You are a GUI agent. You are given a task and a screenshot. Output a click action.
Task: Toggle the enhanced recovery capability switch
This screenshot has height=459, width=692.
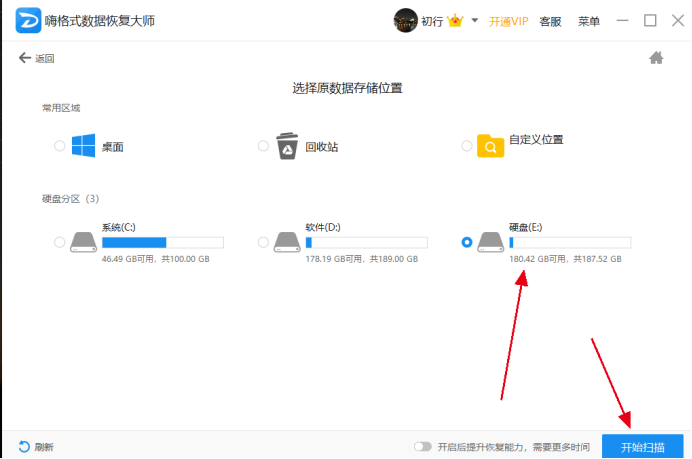point(423,447)
